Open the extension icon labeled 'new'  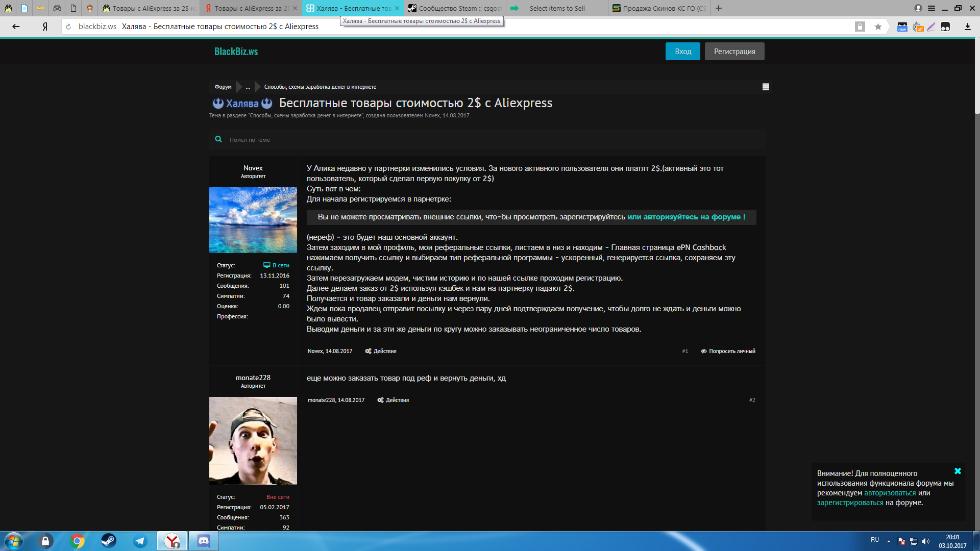[x=902, y=27]
